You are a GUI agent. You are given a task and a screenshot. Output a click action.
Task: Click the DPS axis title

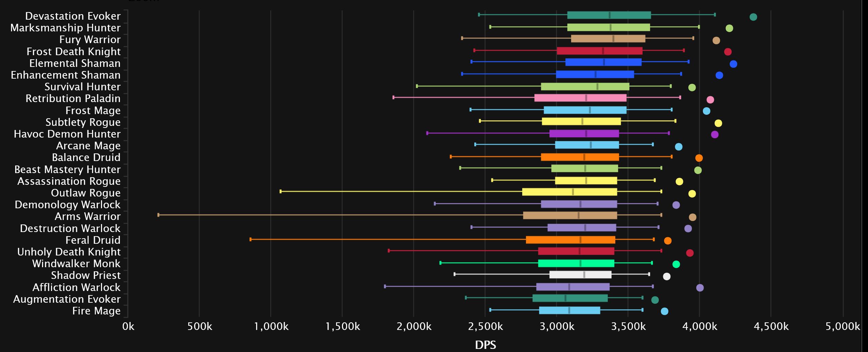[x=485, y=345]
